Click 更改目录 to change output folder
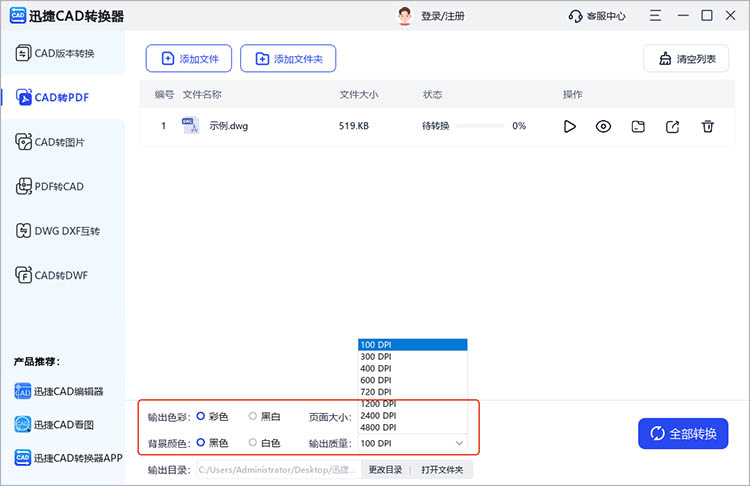The width and height of the screenshot is (750, 486). (385, 470)
